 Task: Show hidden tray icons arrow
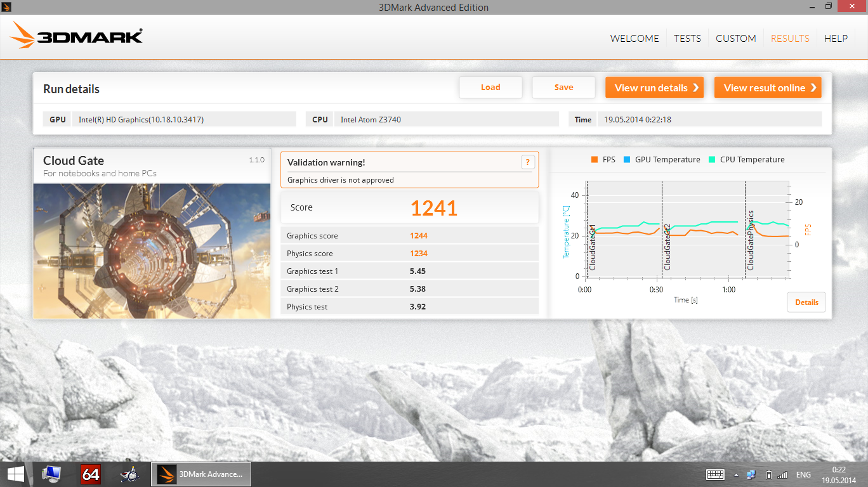[736, 475]
